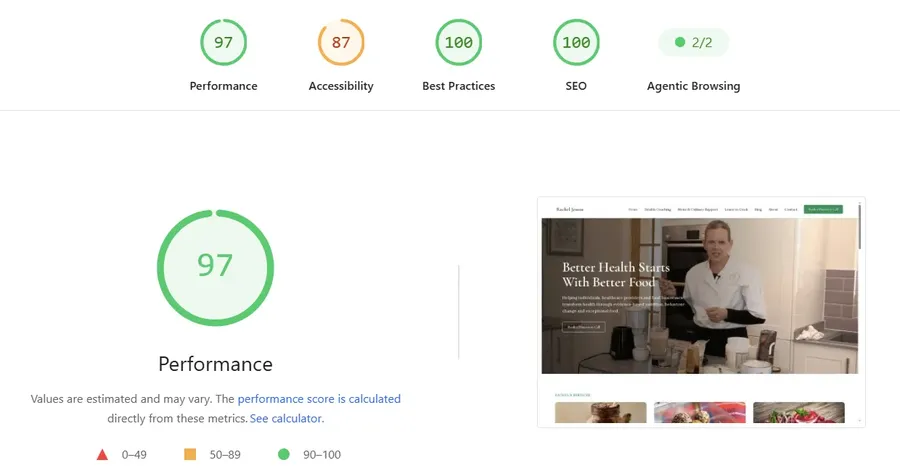Follow the 'See calculator' link
The image size is (900, 468).
(x=285, y=418)
